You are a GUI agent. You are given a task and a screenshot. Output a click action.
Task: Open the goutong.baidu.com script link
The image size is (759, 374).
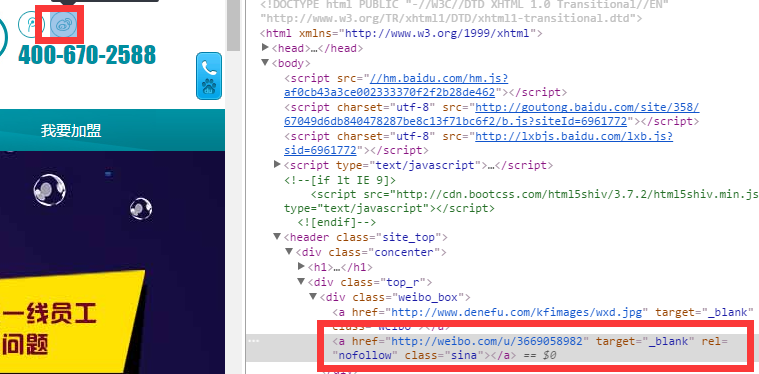click(x=491, y=114)
